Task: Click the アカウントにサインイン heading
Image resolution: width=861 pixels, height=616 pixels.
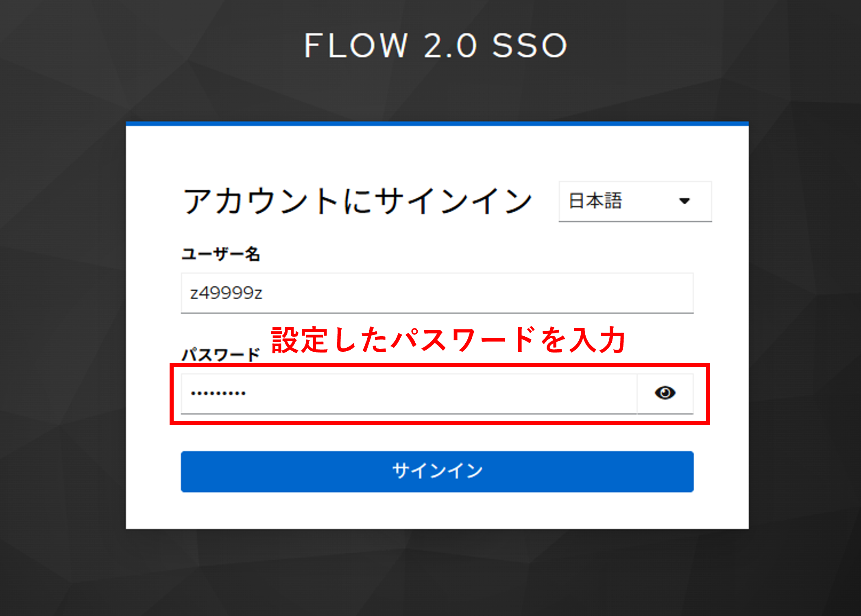Action: (x=357, y=201)
